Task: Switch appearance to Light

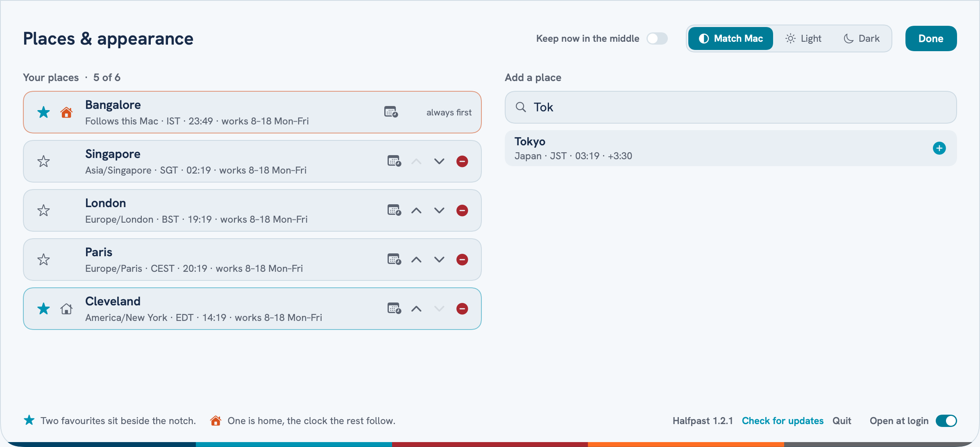Action: (x=803, y=38)
